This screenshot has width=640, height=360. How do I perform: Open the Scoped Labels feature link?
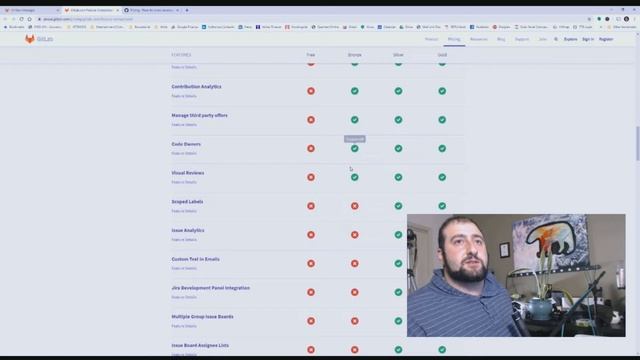coord(187,202)
